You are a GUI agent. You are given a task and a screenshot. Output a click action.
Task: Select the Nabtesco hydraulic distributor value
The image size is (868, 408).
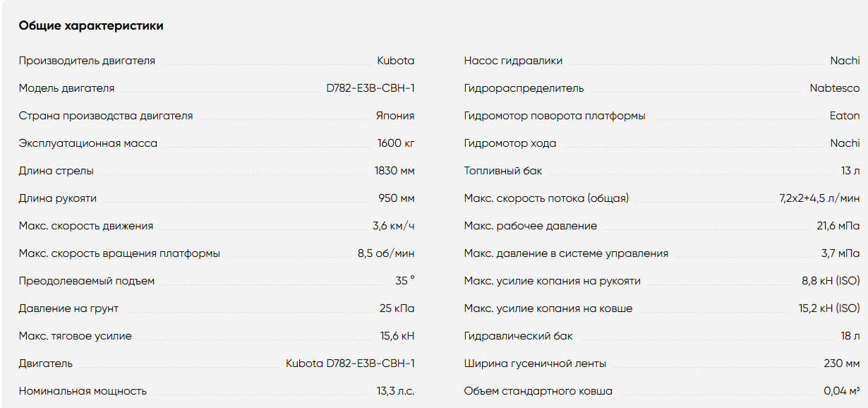pos(835,88)
